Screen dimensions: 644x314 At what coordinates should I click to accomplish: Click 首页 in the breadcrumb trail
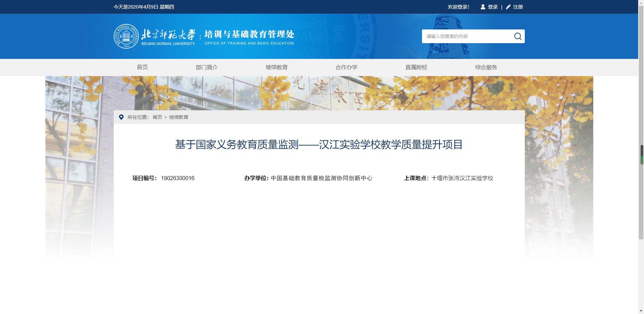point(157,117)
